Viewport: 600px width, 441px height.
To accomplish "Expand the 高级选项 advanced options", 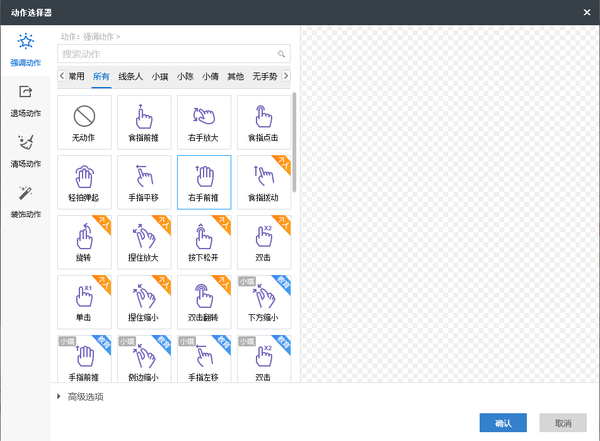I will pyautogui.click(x=80, y=397).
